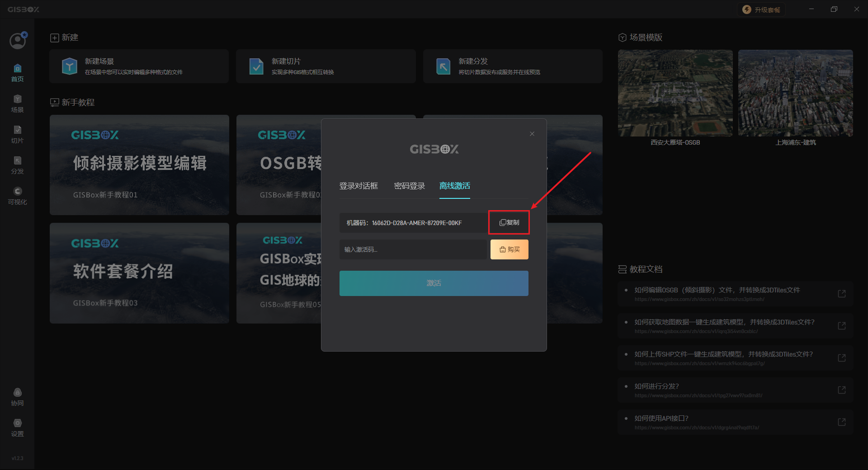Viewport: 868px width, 470px height.
Task: Create new scene via 新建场景 card
Action: click(139, 66)
